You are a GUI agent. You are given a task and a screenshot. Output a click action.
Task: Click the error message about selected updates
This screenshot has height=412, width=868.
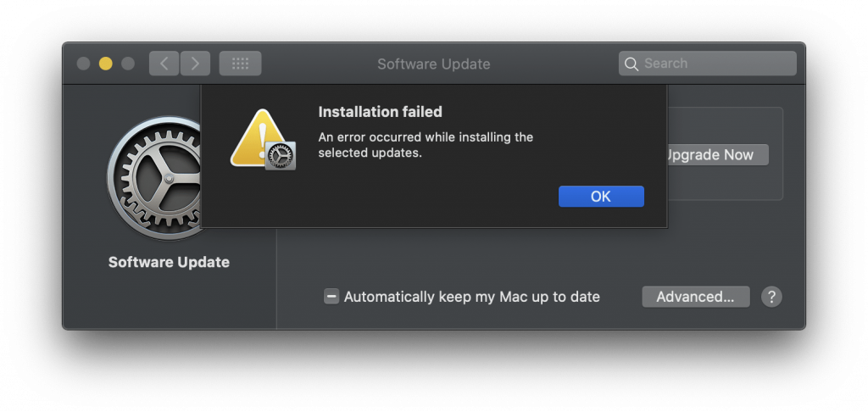click(x=426, y=145)
